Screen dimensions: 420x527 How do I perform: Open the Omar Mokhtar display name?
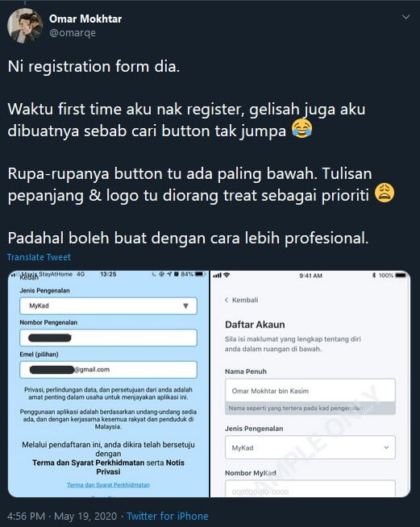click(85, 19)
